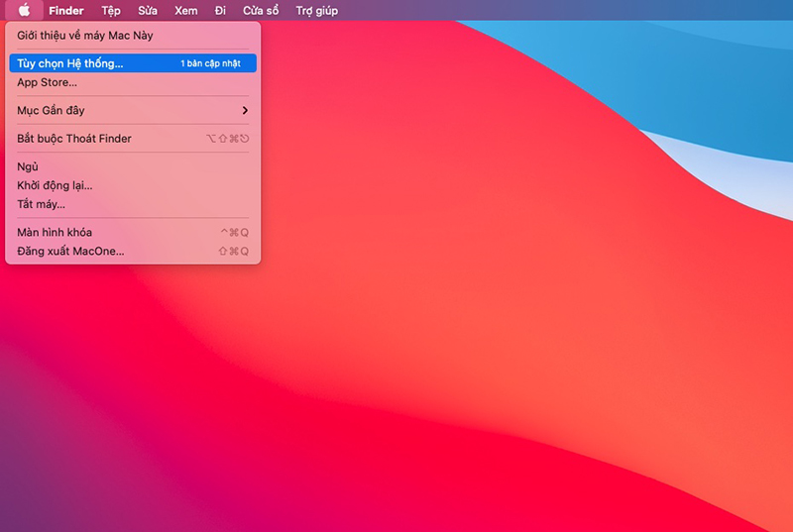Open the Finder menu
Image resolution: width=793 pixels, height=532 pixels.
(x=66, y=11)
